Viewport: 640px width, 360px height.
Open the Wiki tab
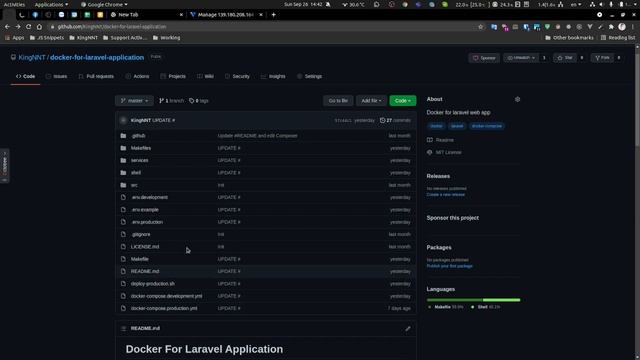205,76
